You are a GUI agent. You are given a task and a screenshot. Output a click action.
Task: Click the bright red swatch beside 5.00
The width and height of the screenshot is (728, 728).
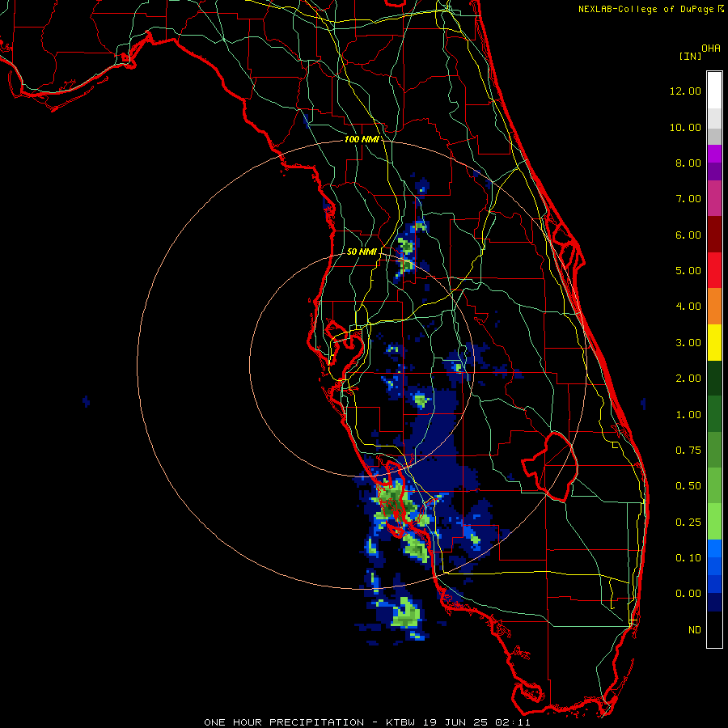(x=714, y=270)
